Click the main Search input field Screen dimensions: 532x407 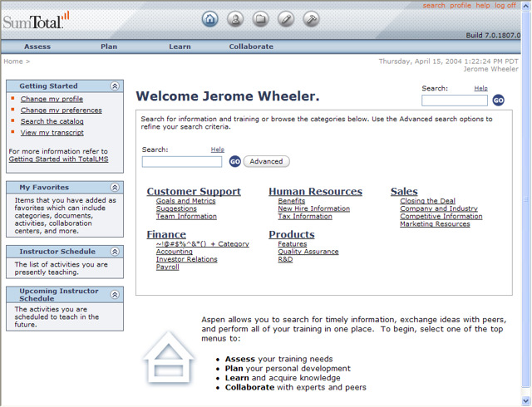click(182, 162)
